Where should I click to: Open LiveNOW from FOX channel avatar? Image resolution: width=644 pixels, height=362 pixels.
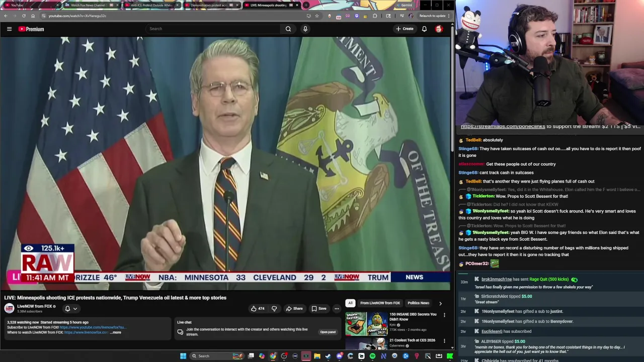pyautogui.click(x=10, y=308)
